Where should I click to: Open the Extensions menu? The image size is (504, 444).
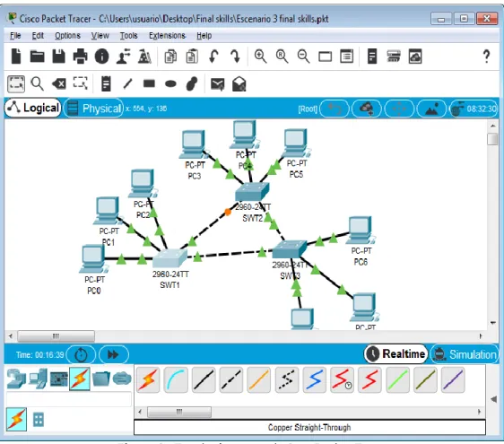pos(167,35)
